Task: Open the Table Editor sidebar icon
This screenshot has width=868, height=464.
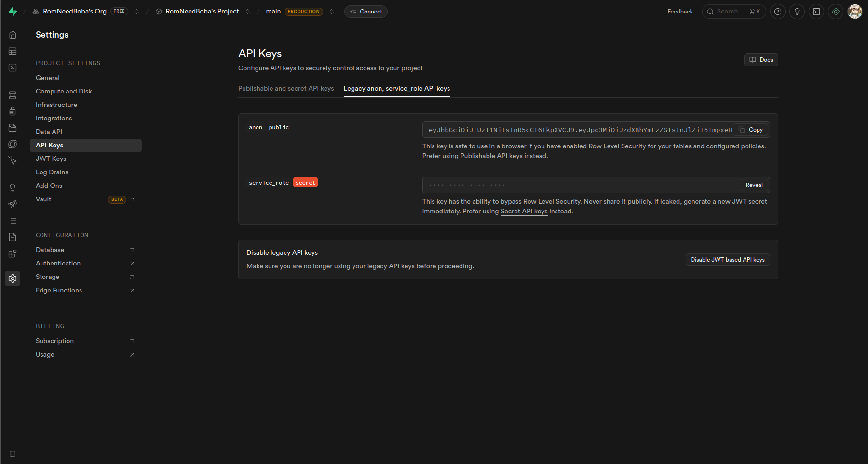Action: click(x=13, y=51)
